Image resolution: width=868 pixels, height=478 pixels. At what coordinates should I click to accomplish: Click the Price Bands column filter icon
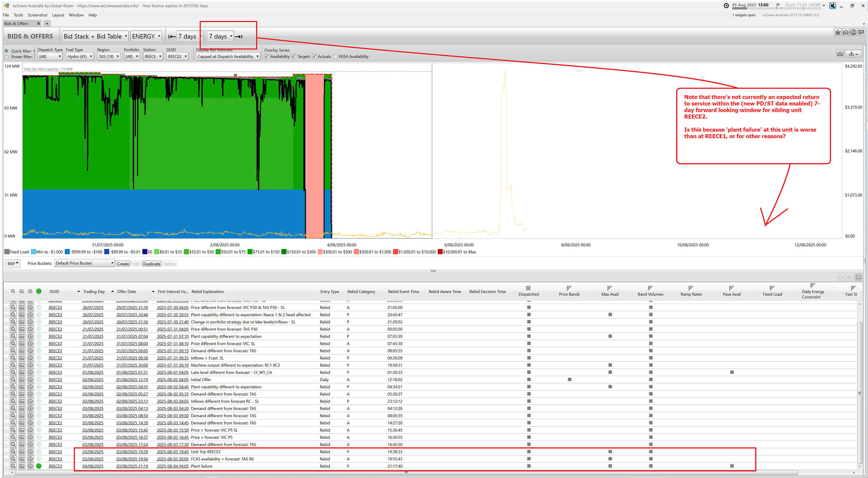click(569, 288)
